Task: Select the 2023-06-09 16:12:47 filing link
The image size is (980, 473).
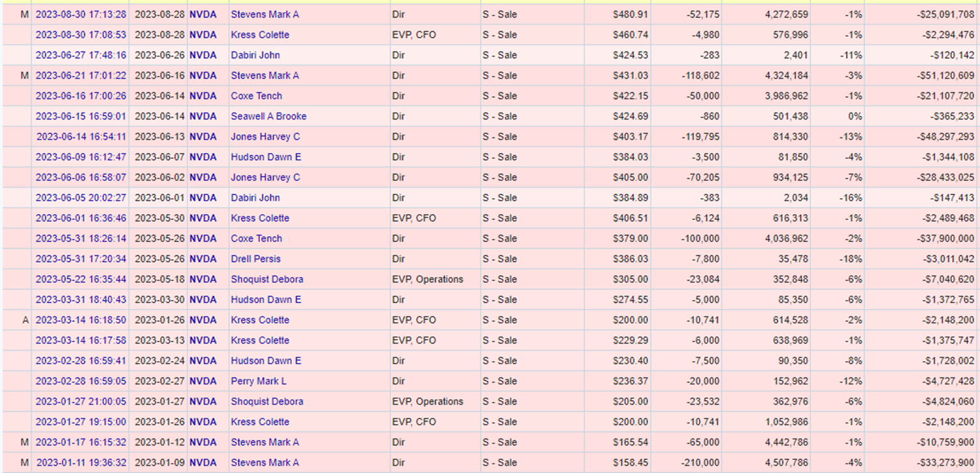Action: 81,157
